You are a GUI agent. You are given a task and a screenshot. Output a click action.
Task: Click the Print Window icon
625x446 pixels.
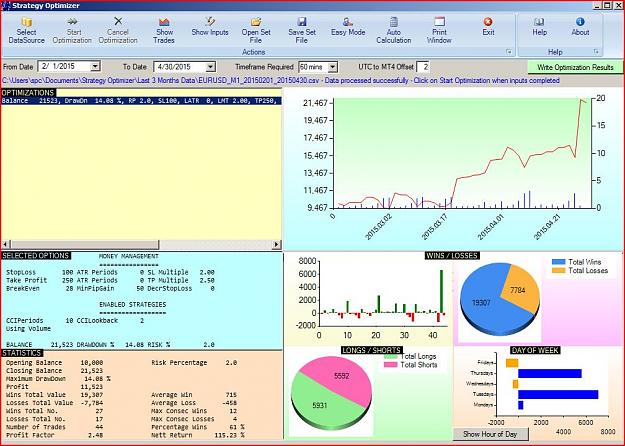coord(439,22)
